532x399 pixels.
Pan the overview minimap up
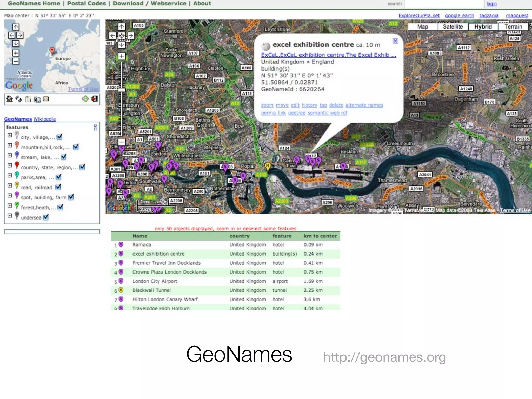[x=16, y=27]
